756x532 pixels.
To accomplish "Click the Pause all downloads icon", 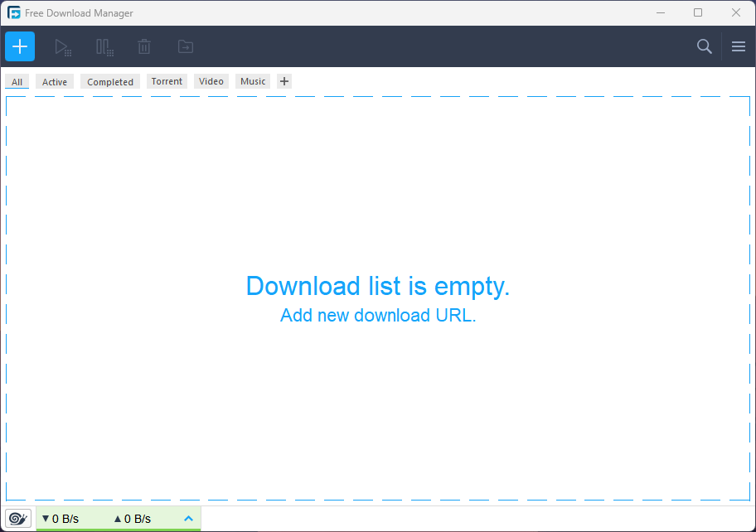I will 104,47.
